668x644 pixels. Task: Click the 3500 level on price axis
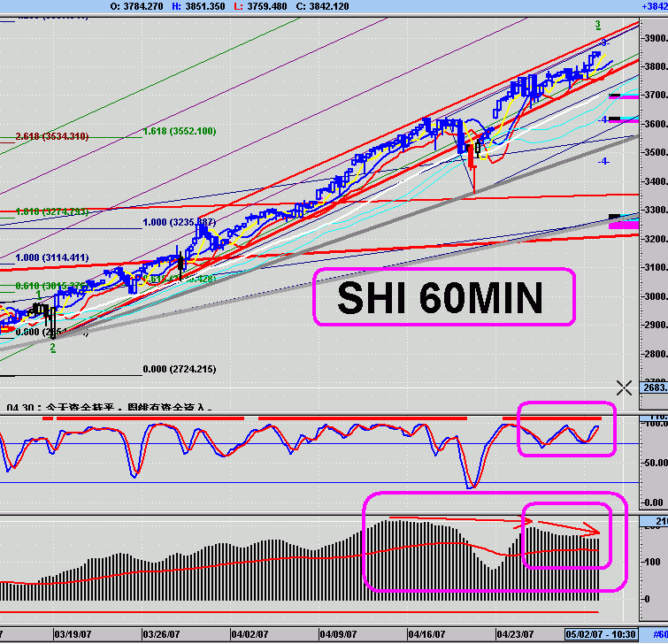point(656,152)
